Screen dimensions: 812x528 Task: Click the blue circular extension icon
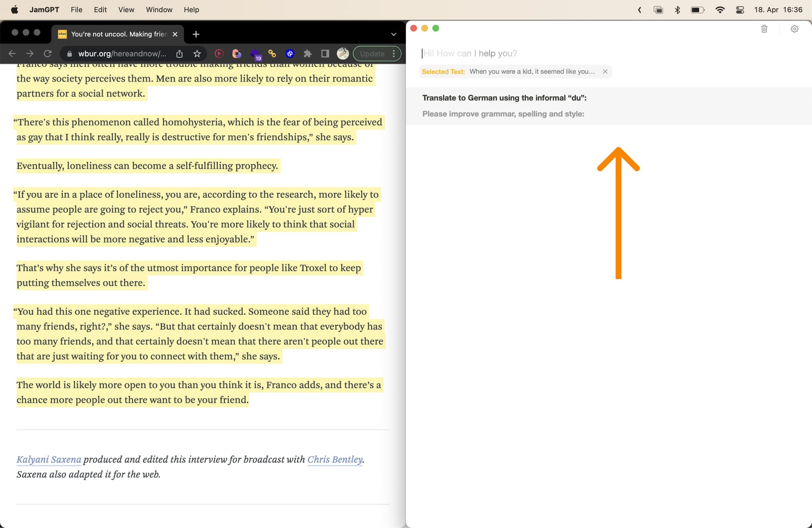pyautogui.click(x=290, y=54)
